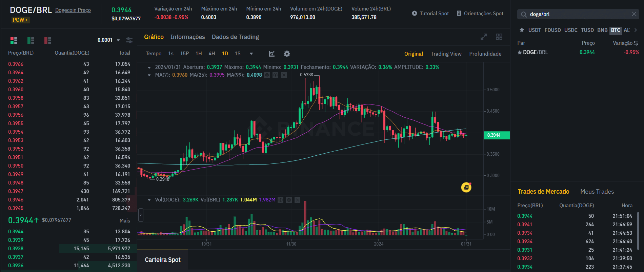Click the 0.3944 current price tag on axis
This screenshot has width=644, height=272.
click(x=497, y=135)
